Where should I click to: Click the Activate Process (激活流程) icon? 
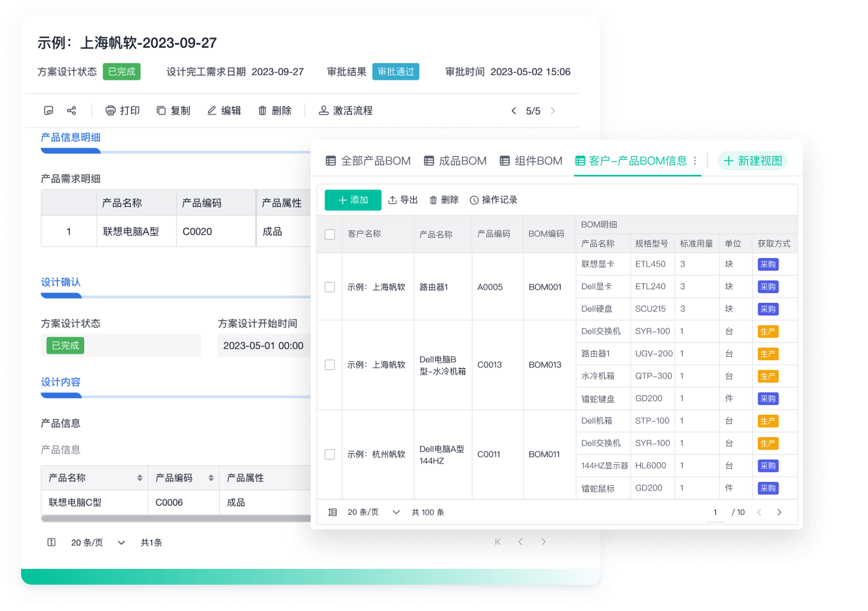pos(324,111)
